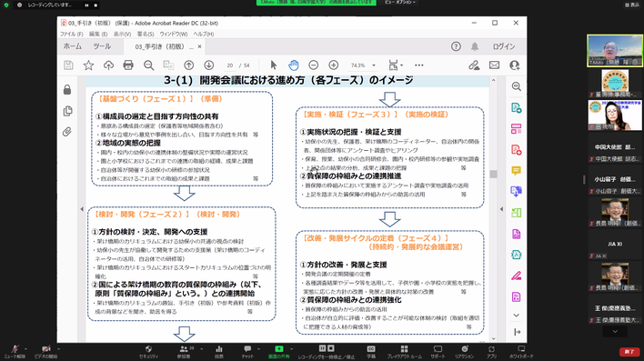The width and height of the screenshot is (644, 361).
Task: Print the document using printer icon
Action: tap(128, 65)
